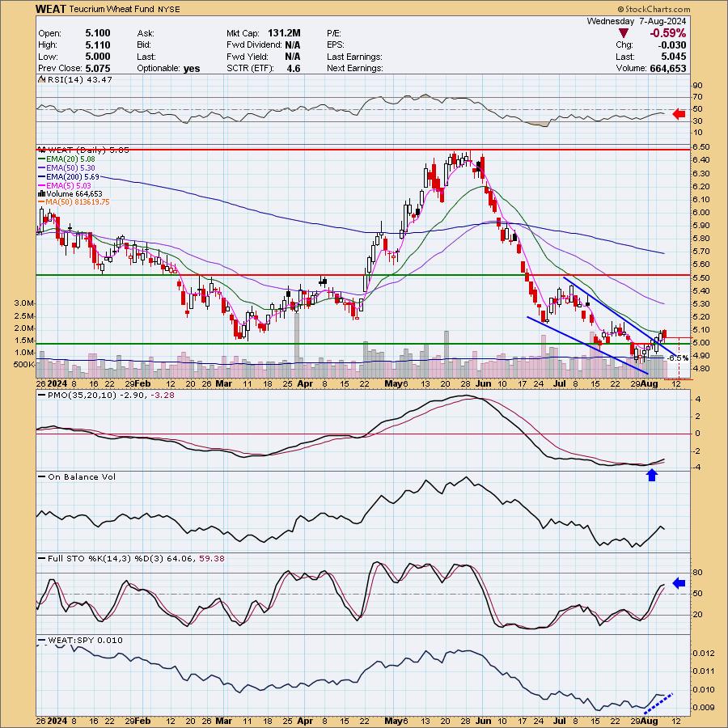The image size is (728, 728).
Task: Click the Prev Close value 5.075
Action: coord(98,68)
